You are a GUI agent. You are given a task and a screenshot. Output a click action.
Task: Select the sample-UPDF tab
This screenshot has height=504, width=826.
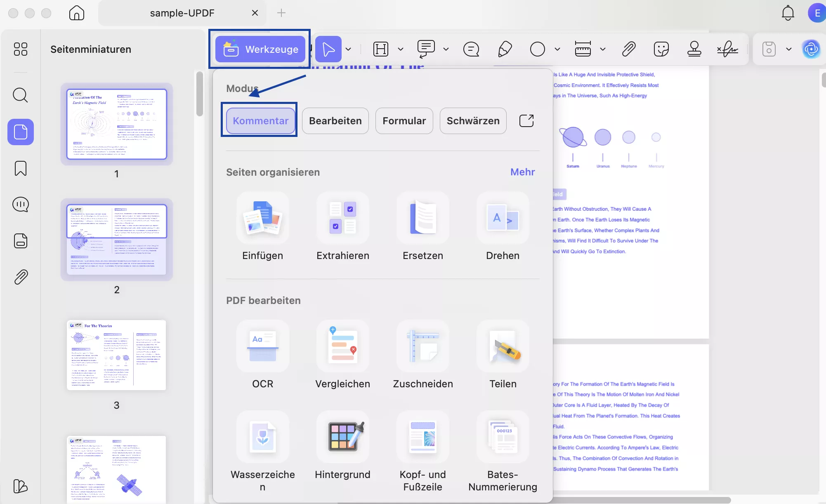coord(182,13)
